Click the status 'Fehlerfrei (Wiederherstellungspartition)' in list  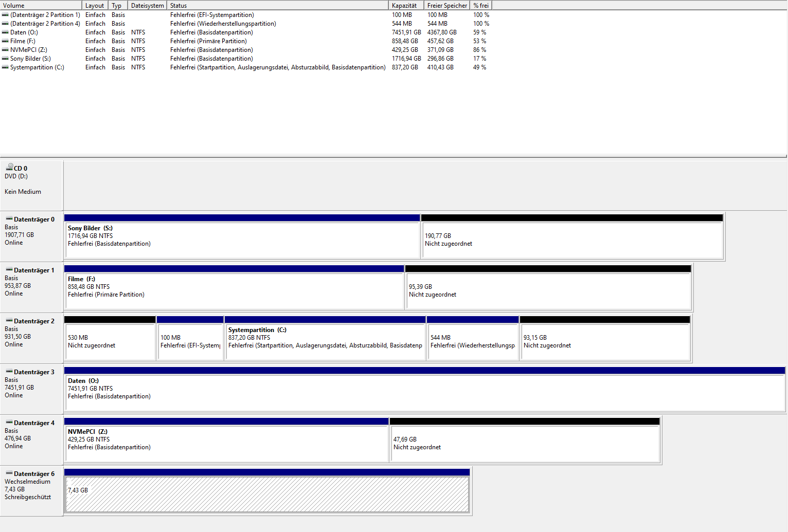coord(223,24)
